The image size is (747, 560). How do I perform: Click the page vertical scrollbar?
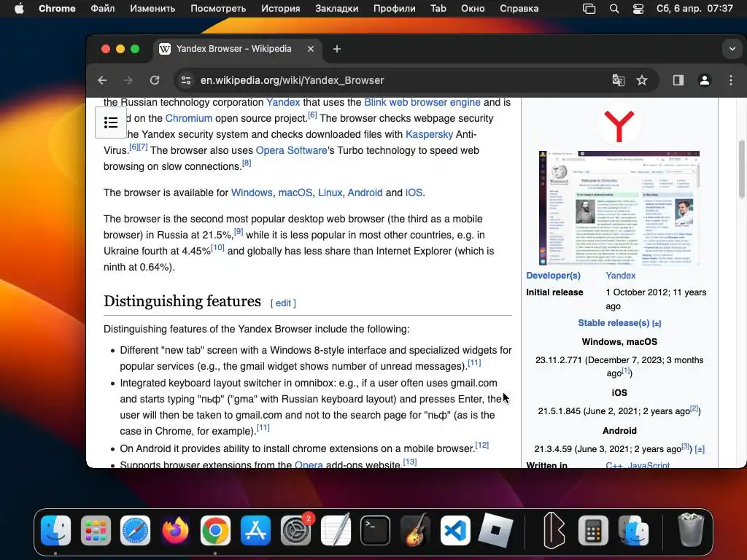pyautogui.click(x=741, y=169)
